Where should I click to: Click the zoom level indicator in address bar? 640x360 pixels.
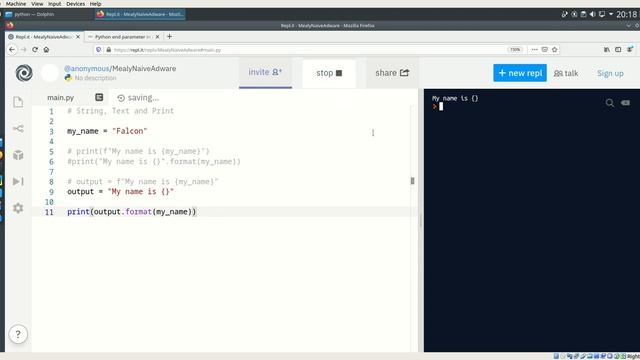click(x=515, y=49)
